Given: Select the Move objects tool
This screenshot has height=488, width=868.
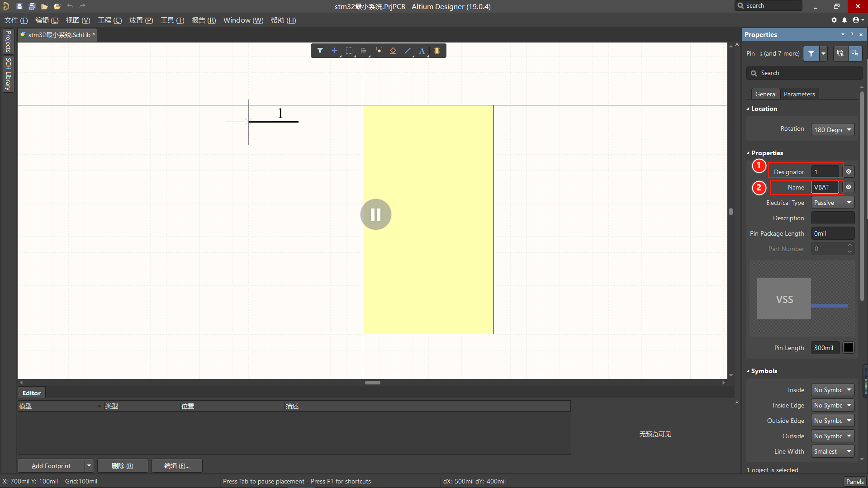Looking at the screenshot, I should [334, 51].
